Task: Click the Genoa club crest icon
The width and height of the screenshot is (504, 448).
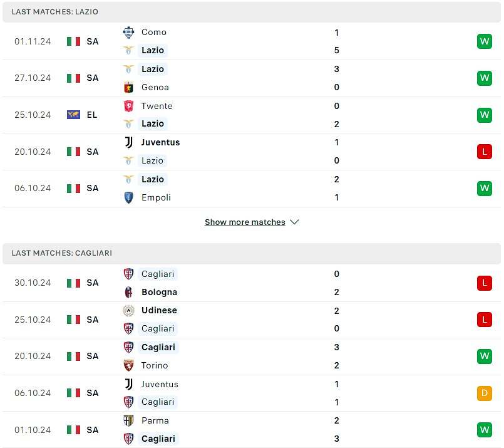Action: coord(128,87)
